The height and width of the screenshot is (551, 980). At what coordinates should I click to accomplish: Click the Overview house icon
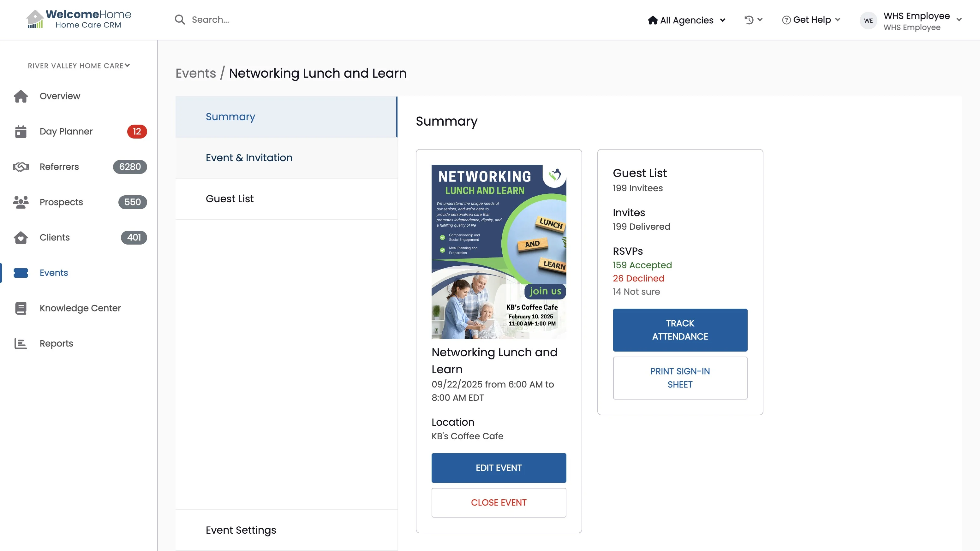[x=21, y=96]
